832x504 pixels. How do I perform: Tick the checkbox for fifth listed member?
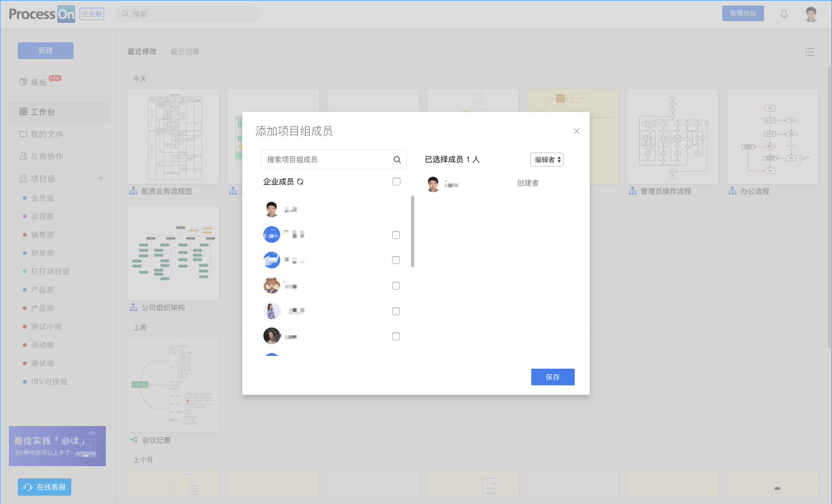pyautogui.click(x=396, y=311)
